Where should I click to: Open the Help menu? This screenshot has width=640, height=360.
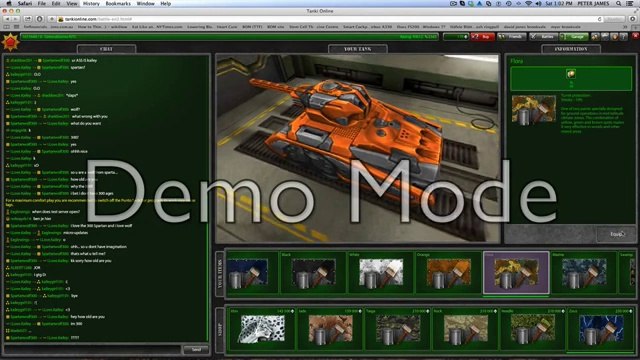[x=165, y=4]
